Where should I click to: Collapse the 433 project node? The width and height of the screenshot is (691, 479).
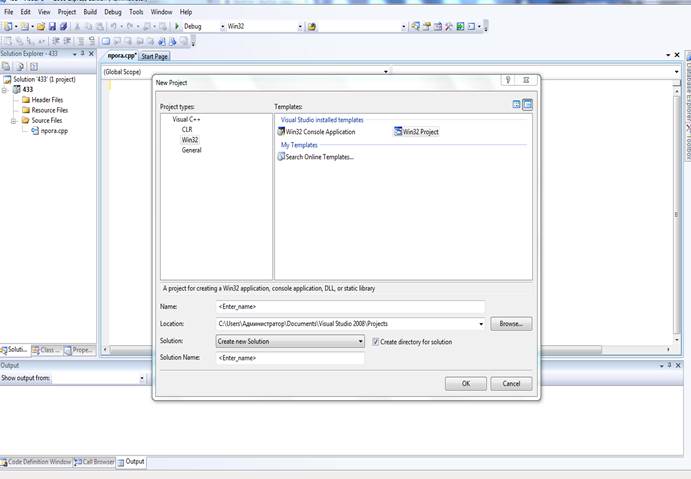pyautogui.click(x=4, y=90)
